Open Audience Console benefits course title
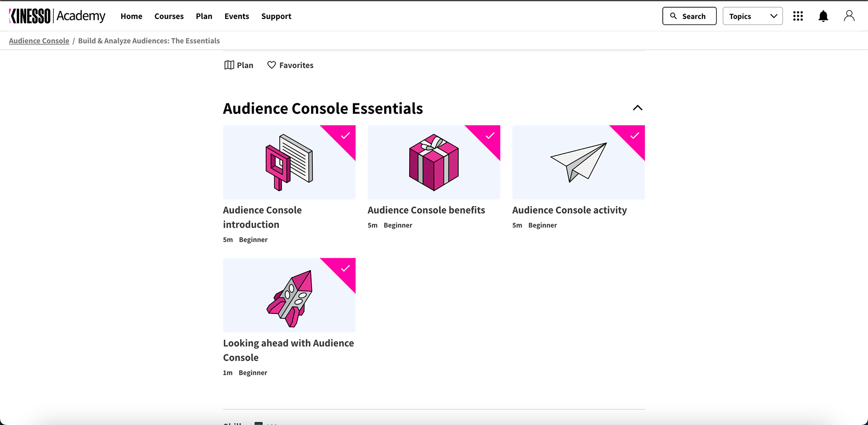The height and width of the screenshot is (425, 868). point(426,210)
